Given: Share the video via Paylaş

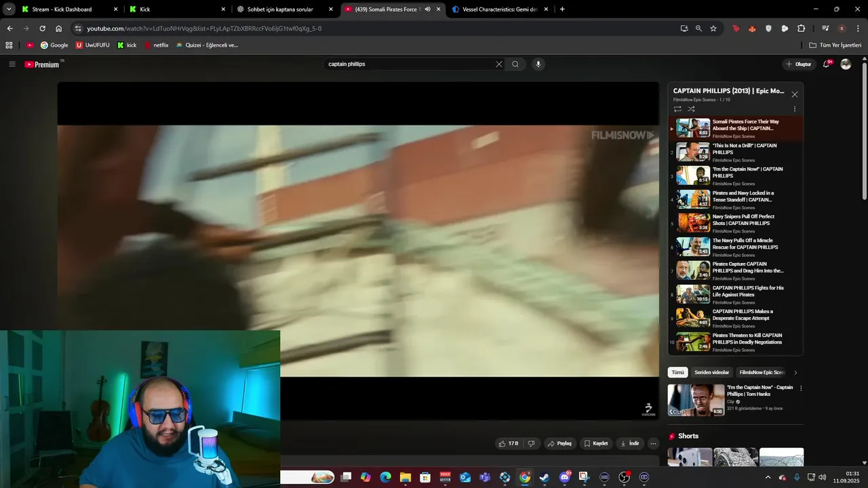Looking at the screenshot, I should 559,444.
